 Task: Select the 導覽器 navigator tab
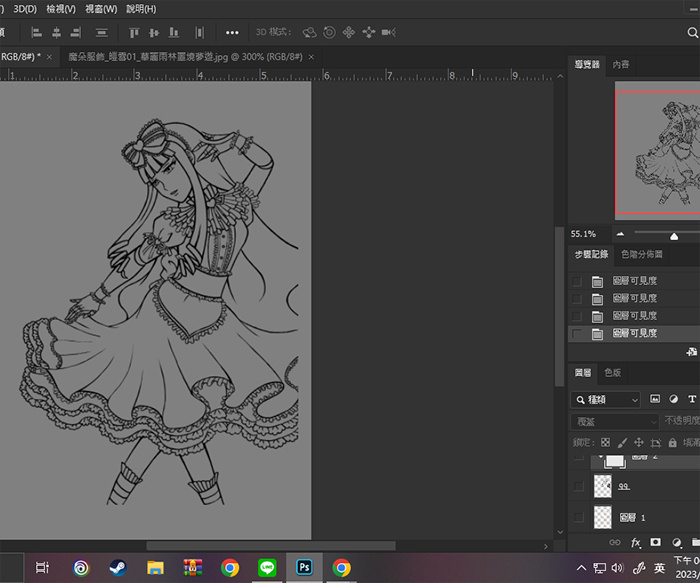point(587,65)
